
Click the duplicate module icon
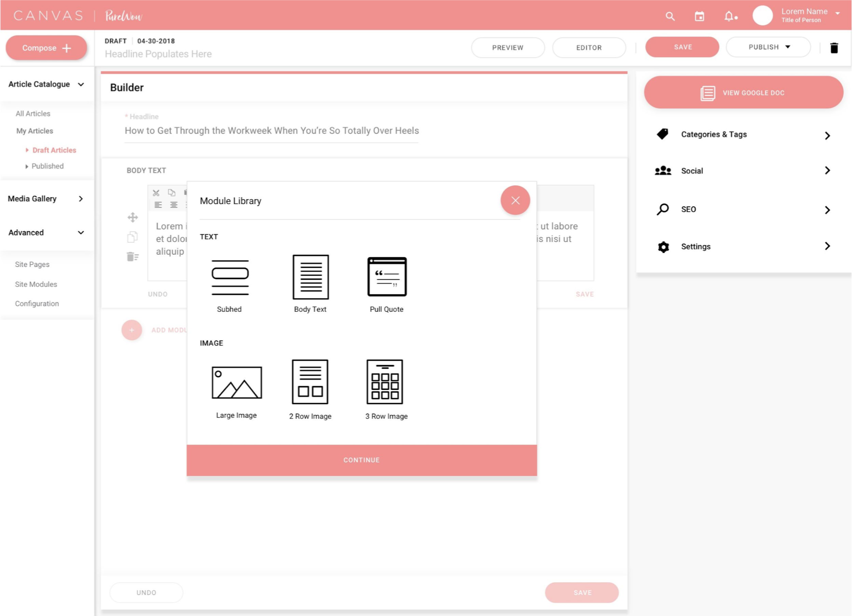[x=132, y=238]
